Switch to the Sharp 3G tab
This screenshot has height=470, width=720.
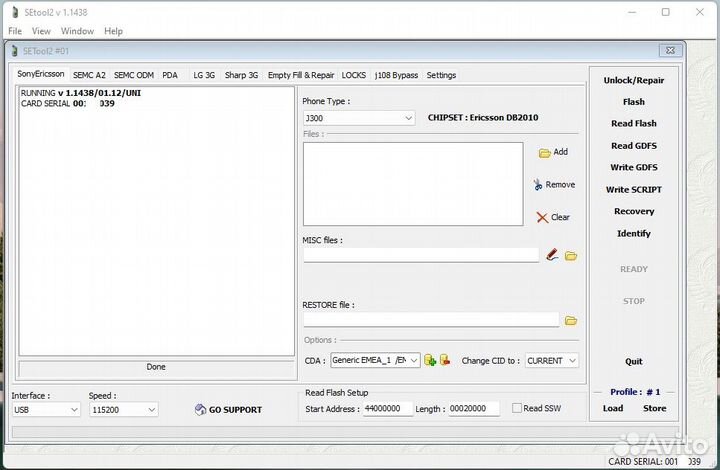coord(242,75)
